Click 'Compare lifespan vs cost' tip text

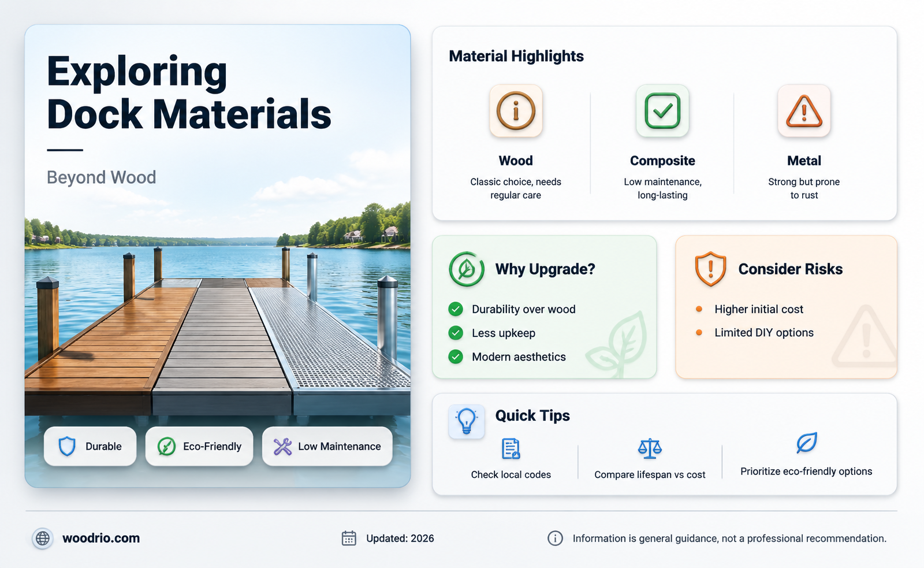(650, 474)
